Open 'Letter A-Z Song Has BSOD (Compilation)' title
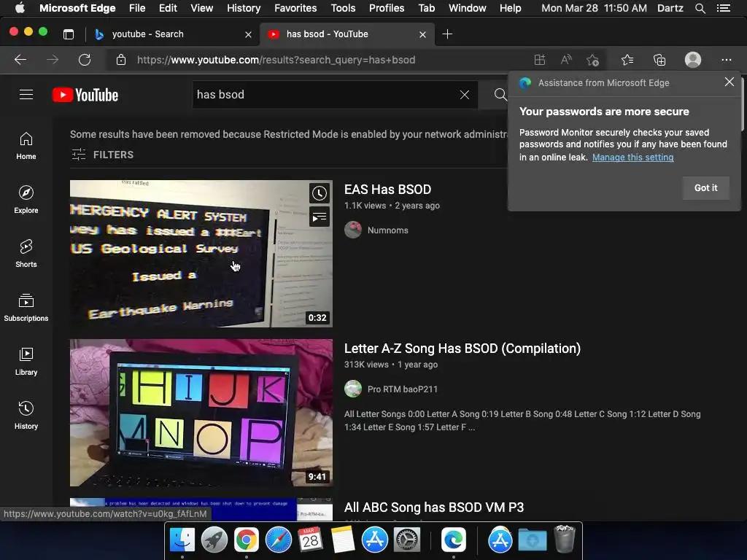 [x=462, y=349]
